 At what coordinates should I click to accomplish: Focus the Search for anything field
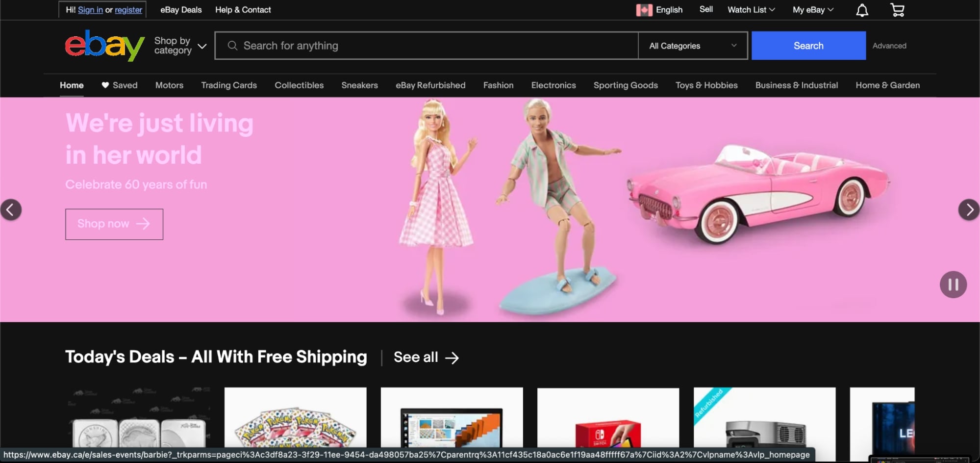click(427, 46)
